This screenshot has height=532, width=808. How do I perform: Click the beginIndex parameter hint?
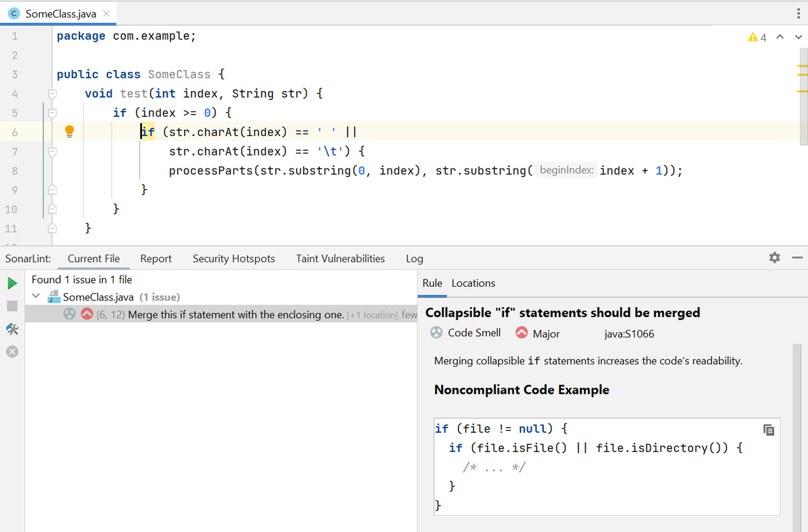(x=566, y=170)
